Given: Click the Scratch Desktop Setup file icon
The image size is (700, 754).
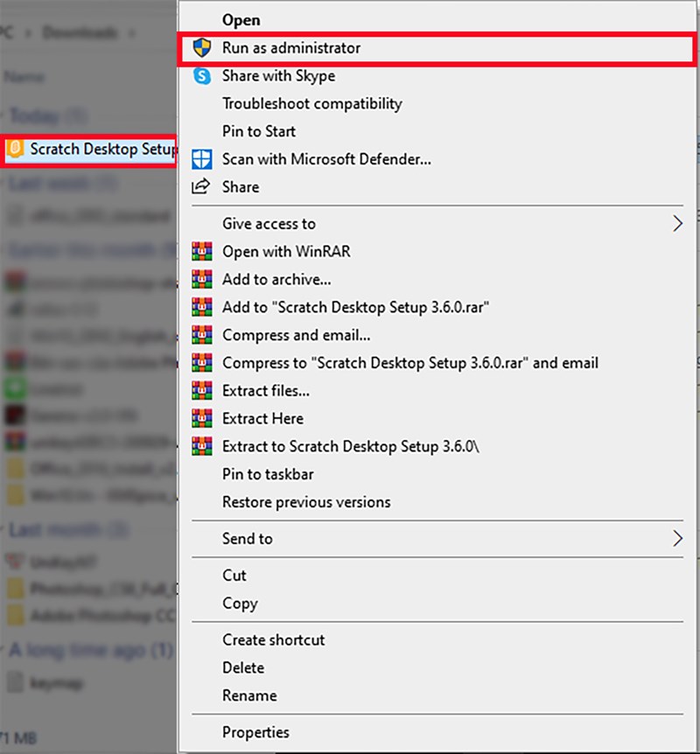Looking at the screenshot, I should pos(15,149).
